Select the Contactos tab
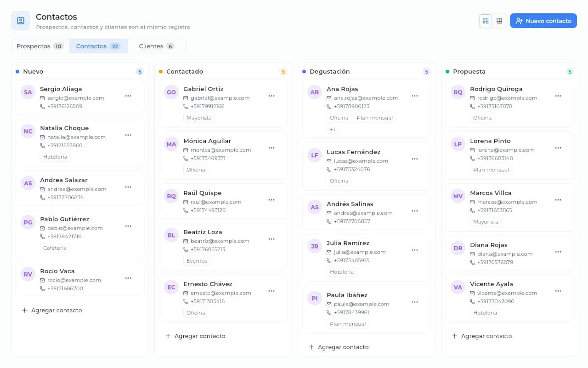 click(x=98, y=46)
